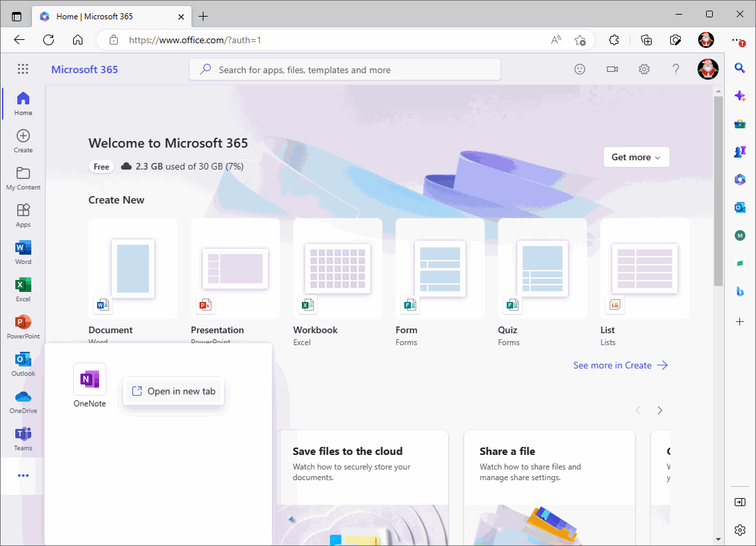Follow See more in Create link
The width and height of the screenshot is (756, 546).
pos(620,365)
